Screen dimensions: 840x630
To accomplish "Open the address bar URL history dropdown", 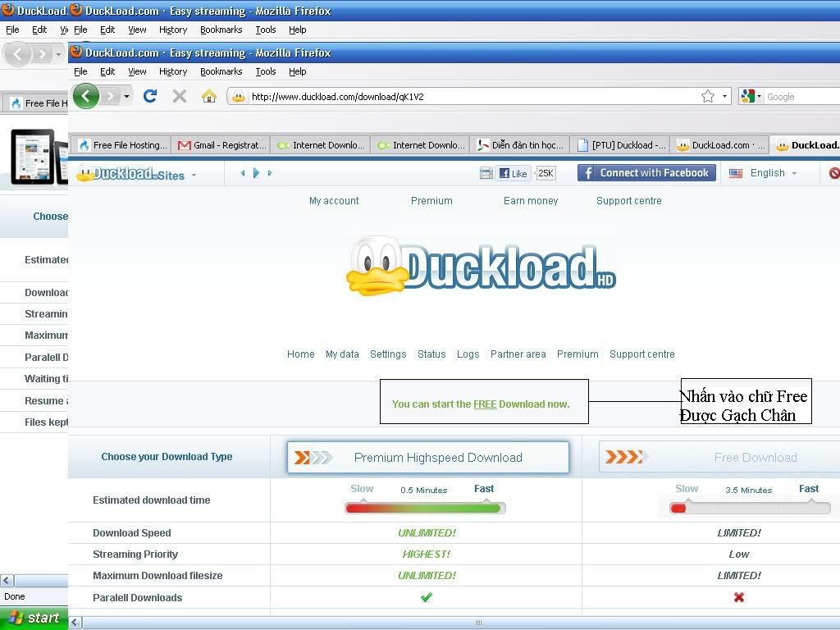I will point(724,97).
